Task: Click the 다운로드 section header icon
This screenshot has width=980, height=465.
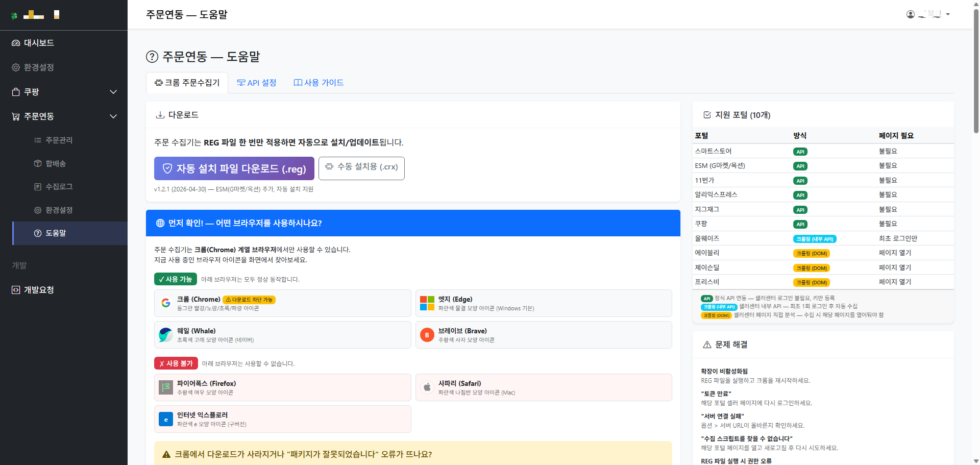Action: point(160,115)
